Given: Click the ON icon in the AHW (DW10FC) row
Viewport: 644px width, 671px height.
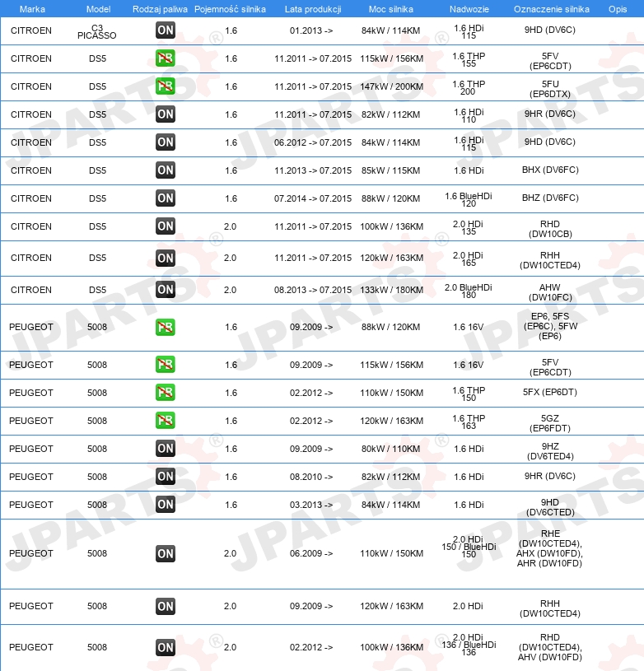Looking at the screenshot, I should [166, 290].
